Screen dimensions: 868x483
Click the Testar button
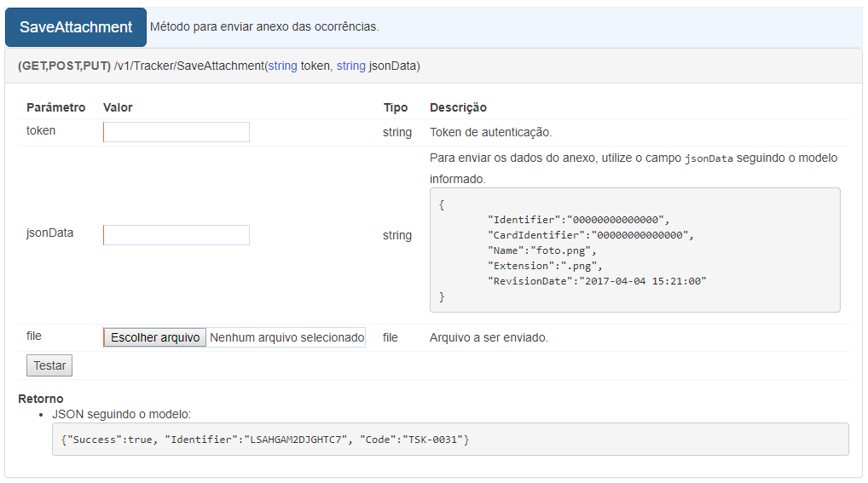click(x=49, y=365)
